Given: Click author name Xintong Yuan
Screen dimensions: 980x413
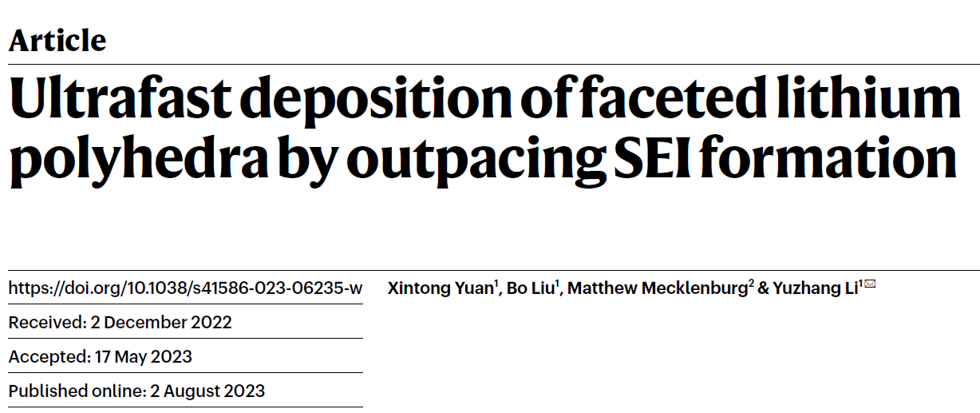Looking at the screenshot, I should pos(441,288).
